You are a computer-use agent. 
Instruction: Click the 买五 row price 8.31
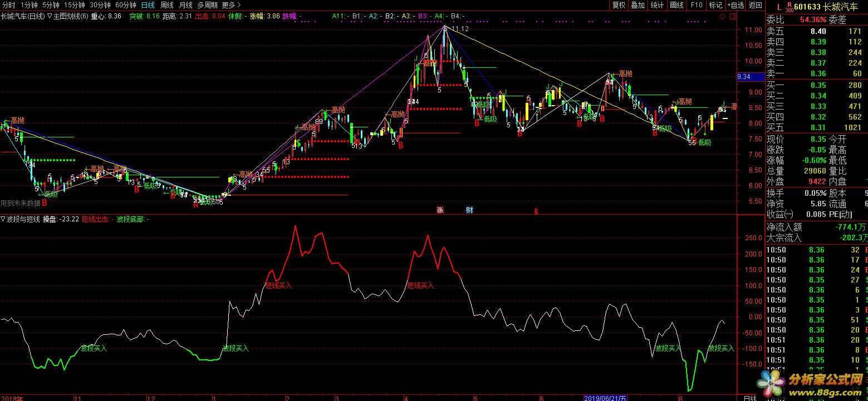(818, 127)
